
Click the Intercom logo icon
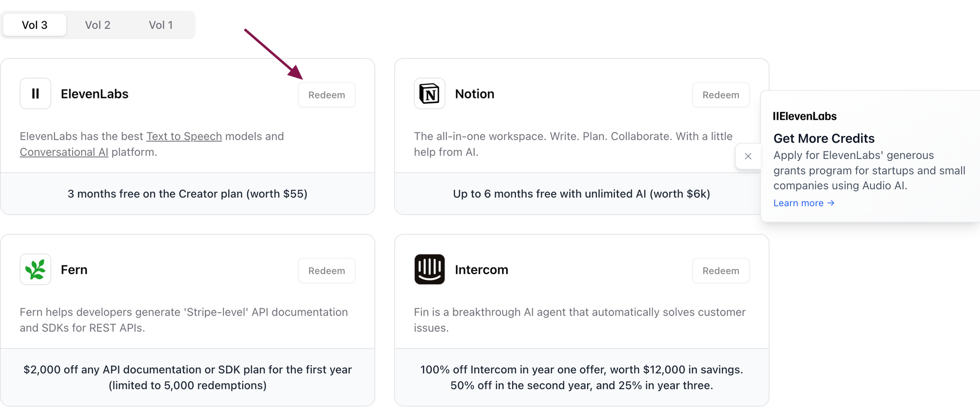[x=429, y=270]
